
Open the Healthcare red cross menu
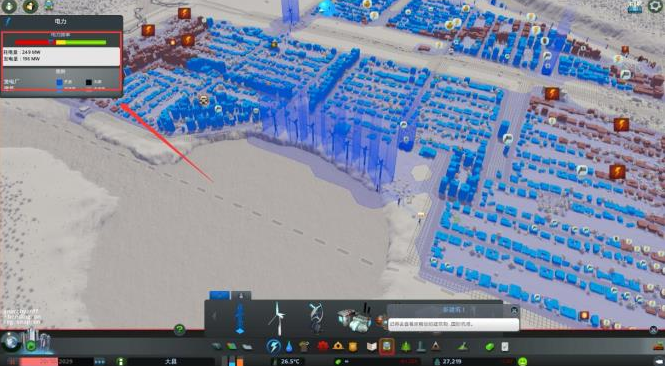[x=322, y=346]
